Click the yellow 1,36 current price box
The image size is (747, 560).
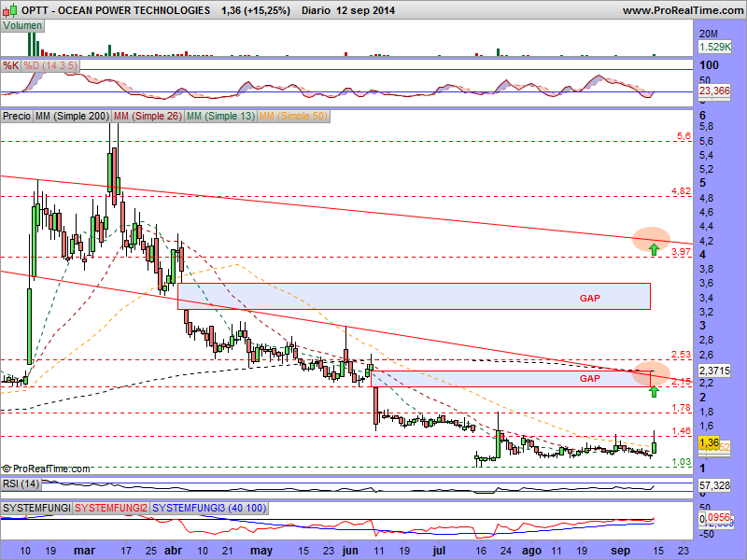(709, 442)
